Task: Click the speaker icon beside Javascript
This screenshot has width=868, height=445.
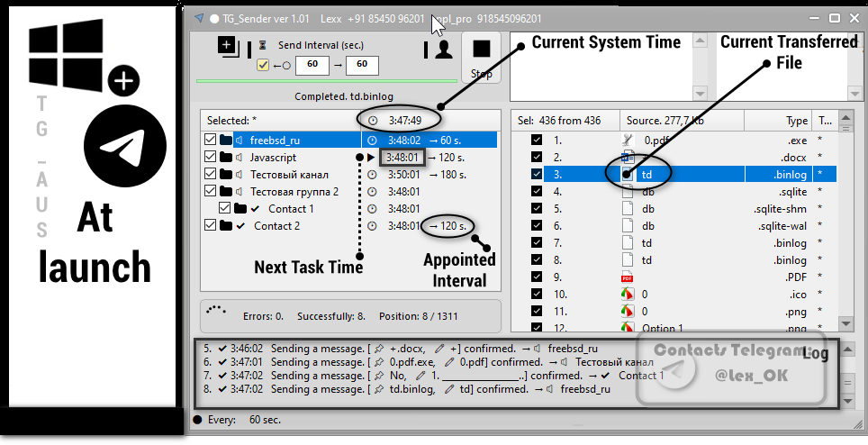Action: (240, 157)
